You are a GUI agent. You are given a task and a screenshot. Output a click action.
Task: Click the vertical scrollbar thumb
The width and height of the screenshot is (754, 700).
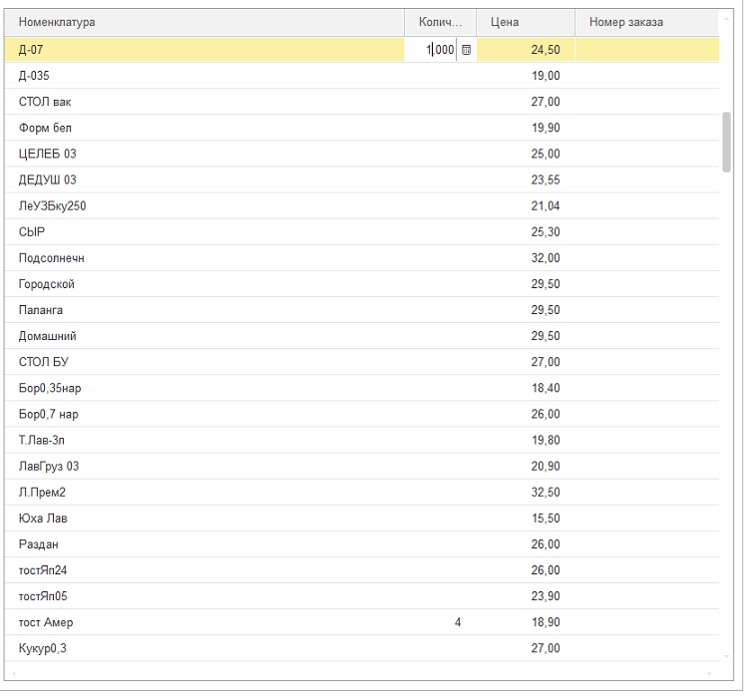pyautogui.click(x=727, y=142)
